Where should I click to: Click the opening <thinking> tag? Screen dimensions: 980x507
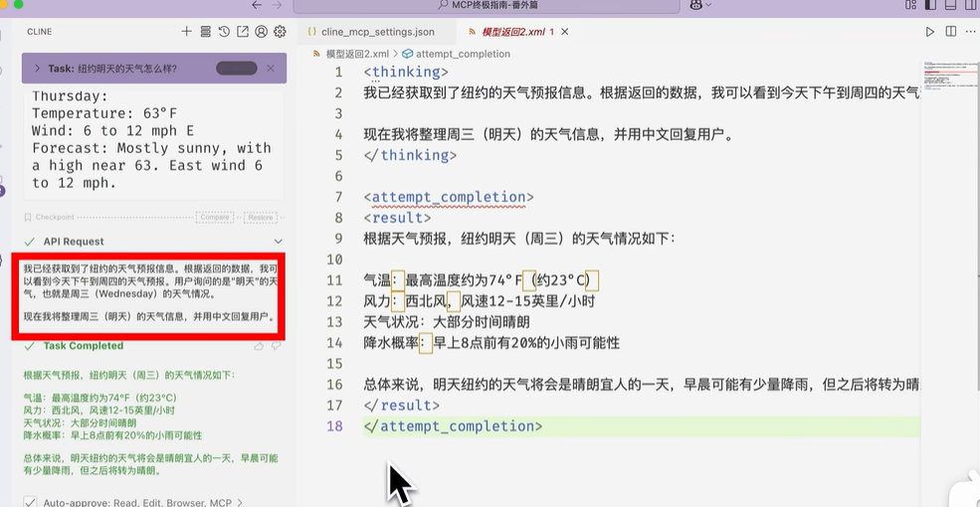[406, 72]
